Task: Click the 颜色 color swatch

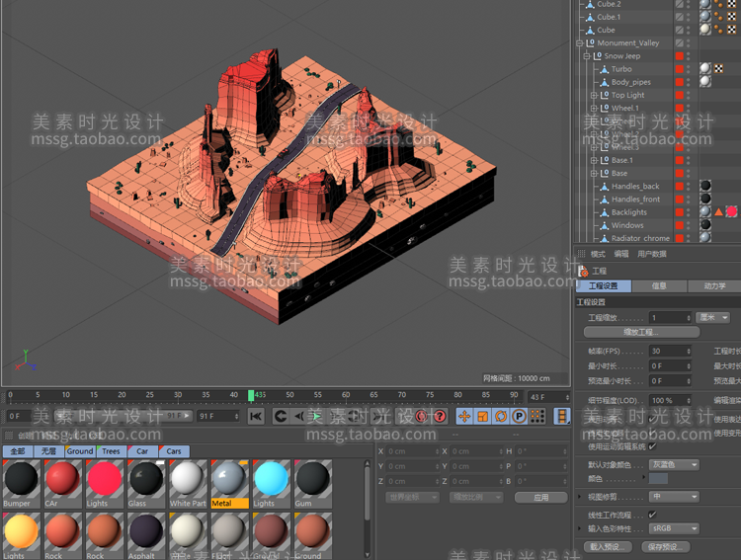Action: (658, 479)
